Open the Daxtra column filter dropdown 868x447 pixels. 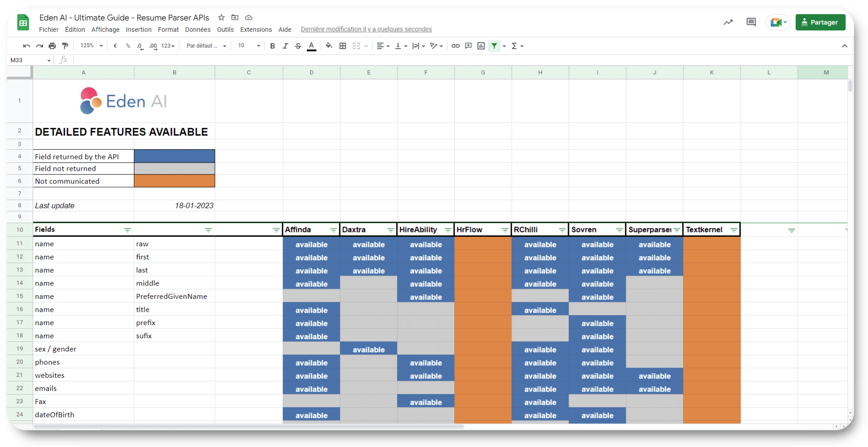click(391, 230)
